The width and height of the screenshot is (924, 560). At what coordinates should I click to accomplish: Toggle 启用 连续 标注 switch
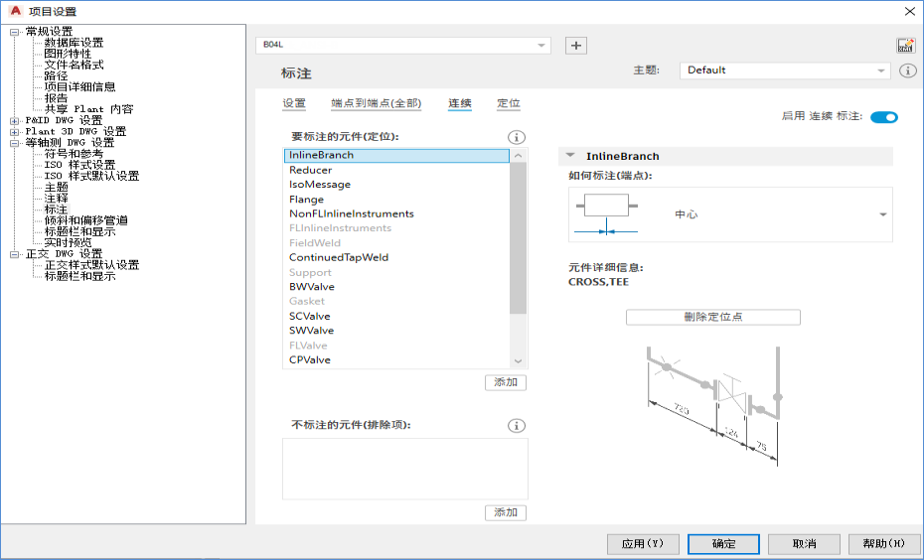pos(884,117)
